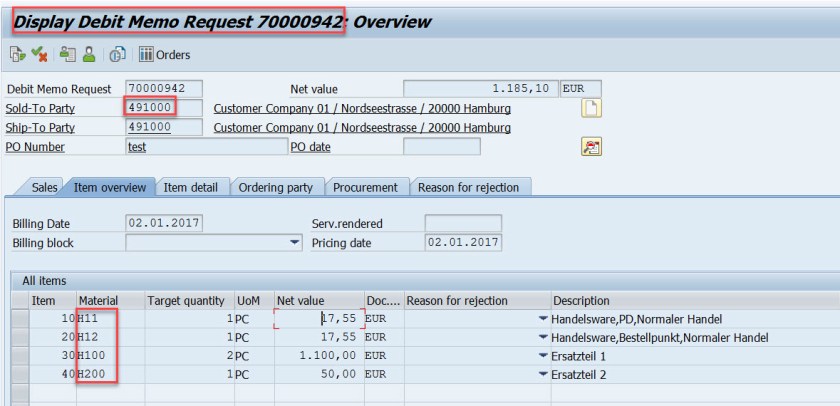Select row of item 30 via row selector
Image resolution: width=840 pixels, height=406 pixels.
point(20,356)
